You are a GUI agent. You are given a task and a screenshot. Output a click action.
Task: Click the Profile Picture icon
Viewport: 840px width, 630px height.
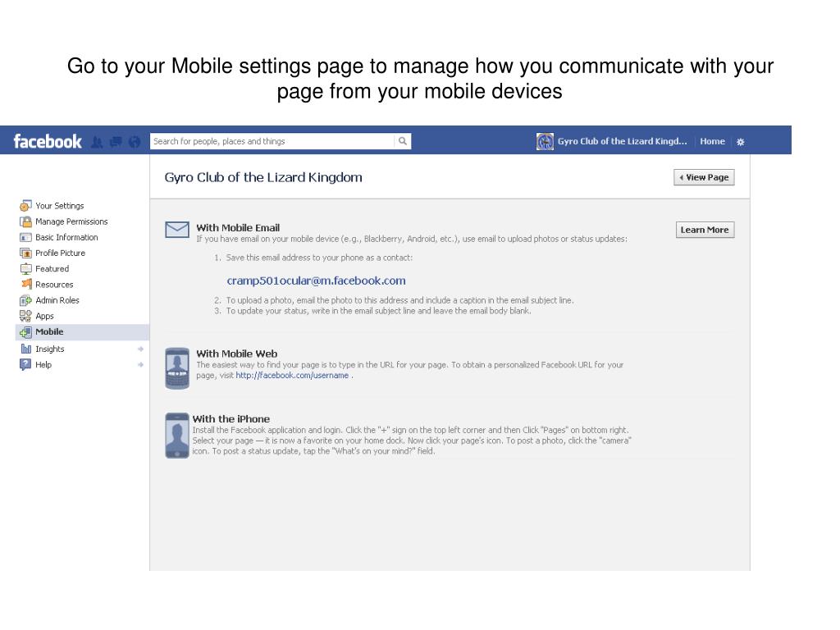[x=25, y=253]
